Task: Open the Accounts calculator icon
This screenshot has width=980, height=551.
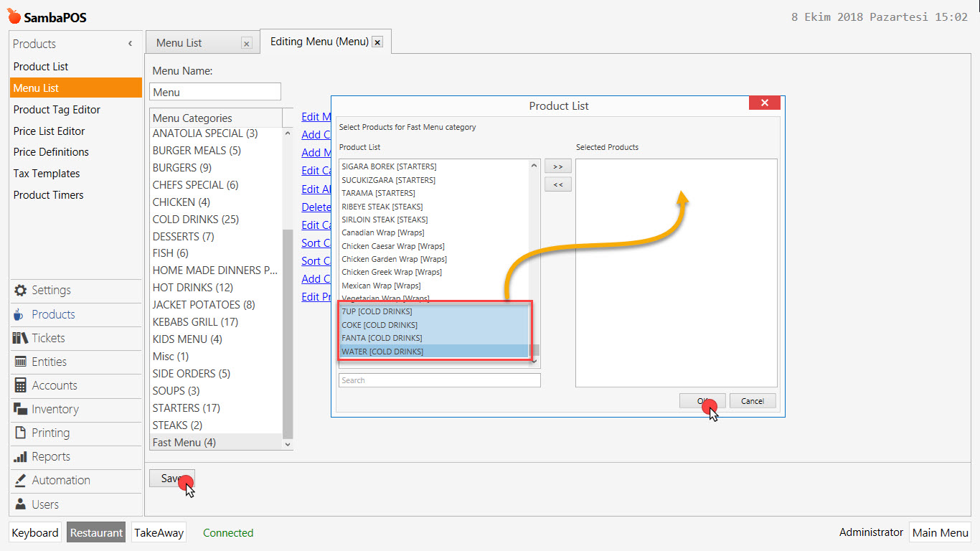Action: pyautogui.click(x=22, y=385)
